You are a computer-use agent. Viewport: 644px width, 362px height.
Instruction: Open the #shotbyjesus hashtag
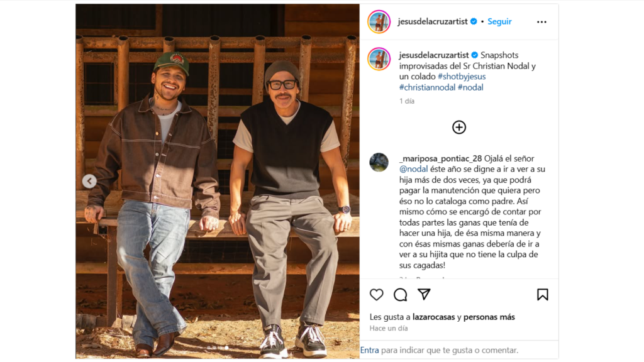point(462,76)
